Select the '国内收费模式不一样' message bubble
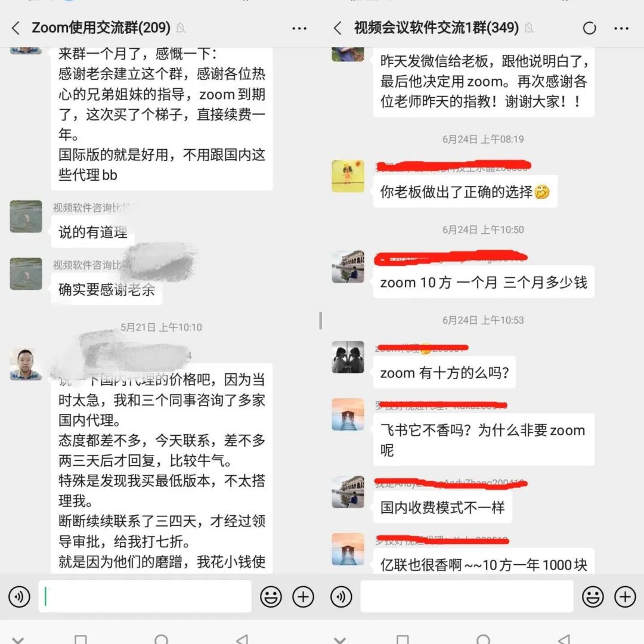 pyautogui.click(x=442, y=507)
